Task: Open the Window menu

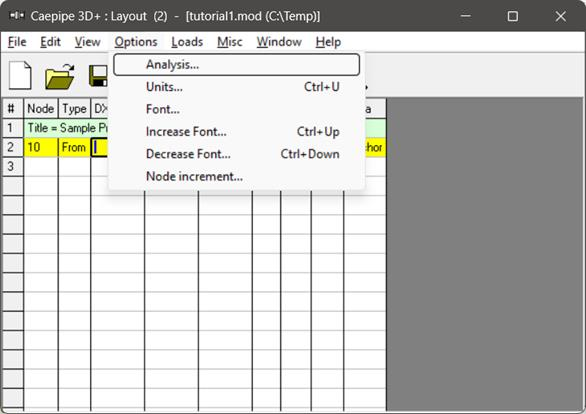Action: click(x=279, y=42)
